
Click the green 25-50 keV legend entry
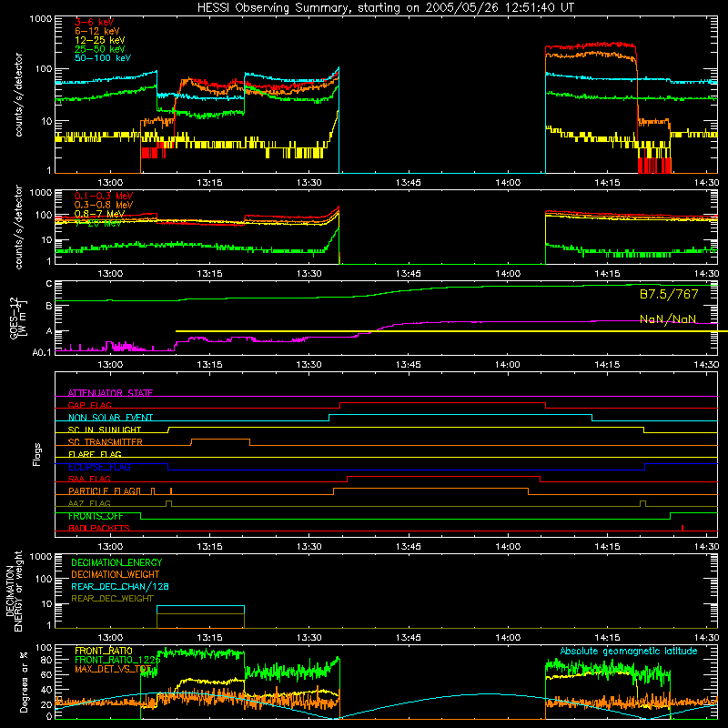pos(100,49)
